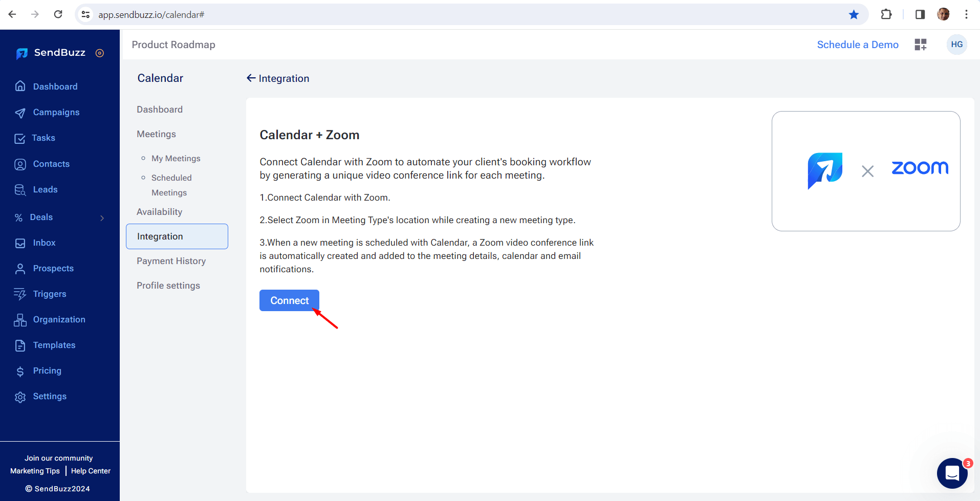Click the Deals percent icon
The image size is (980, 501).
[x=18, y=217]
